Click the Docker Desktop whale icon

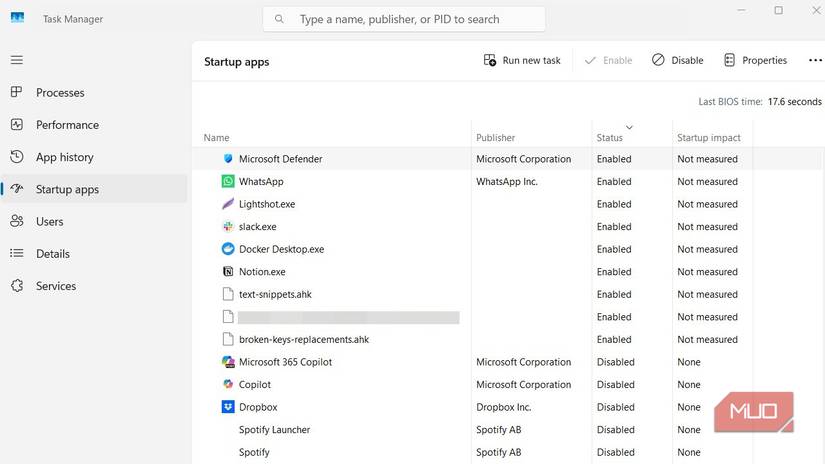click(228, 249)
